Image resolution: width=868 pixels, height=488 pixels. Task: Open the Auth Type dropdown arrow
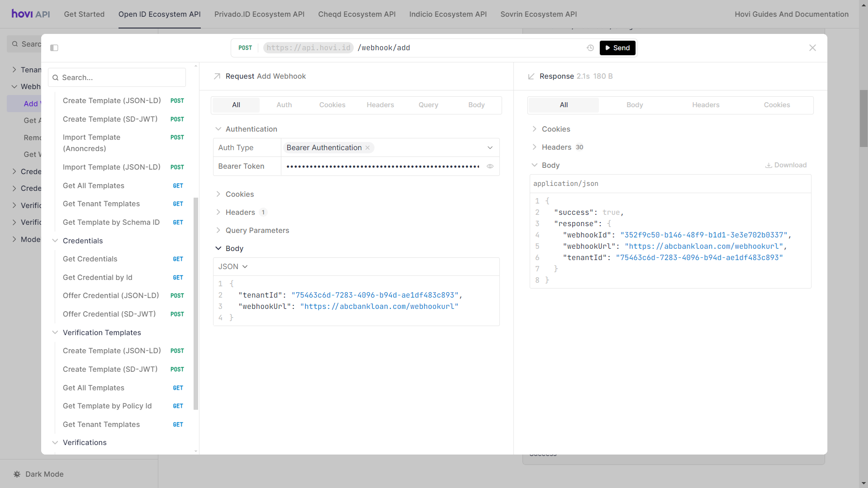490,148
